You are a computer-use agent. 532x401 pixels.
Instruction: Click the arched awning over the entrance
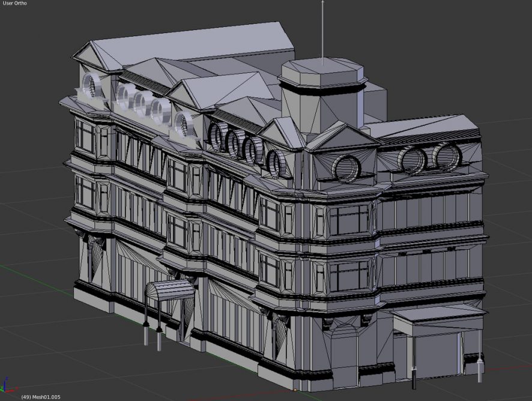pos(171,290)
